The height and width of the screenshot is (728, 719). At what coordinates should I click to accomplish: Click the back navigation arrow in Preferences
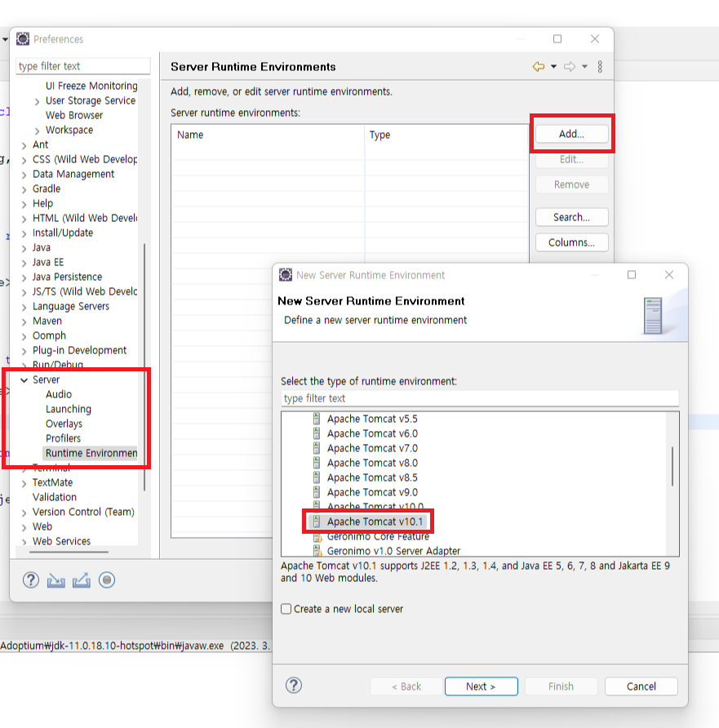tap(539, 66)
